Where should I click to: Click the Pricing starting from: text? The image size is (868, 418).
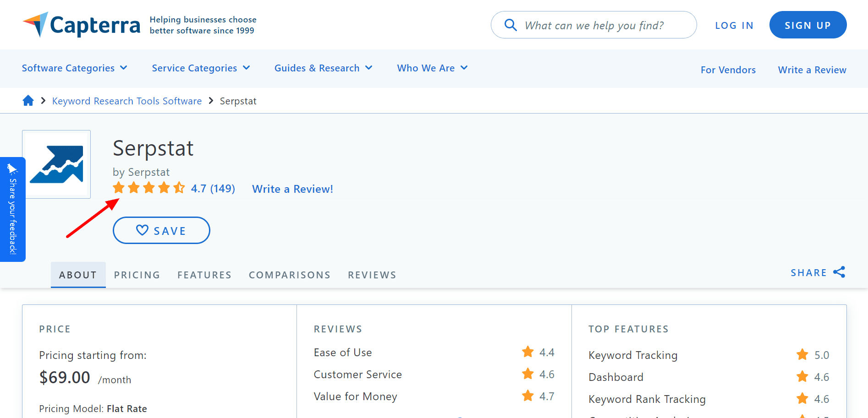[93, 355]
